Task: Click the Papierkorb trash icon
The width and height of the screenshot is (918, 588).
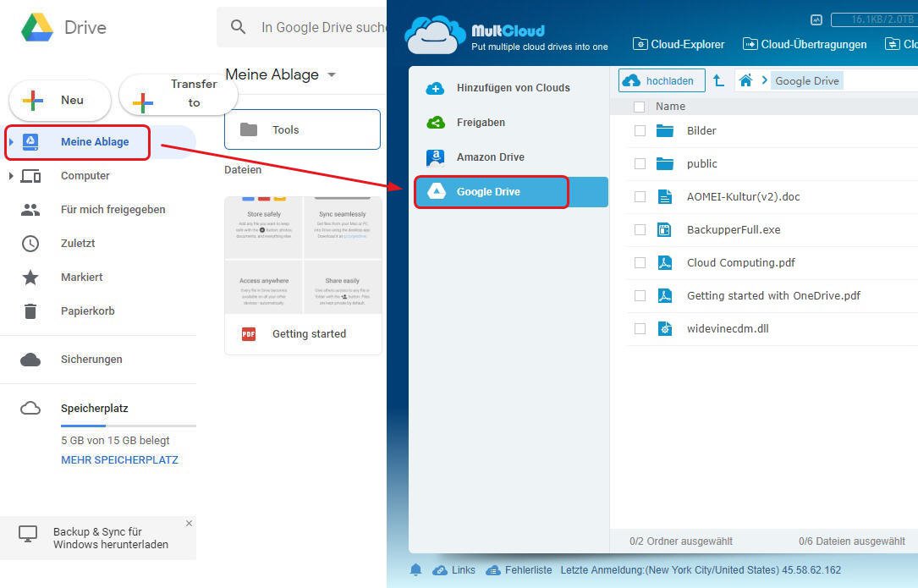Action: click(30, 311)
